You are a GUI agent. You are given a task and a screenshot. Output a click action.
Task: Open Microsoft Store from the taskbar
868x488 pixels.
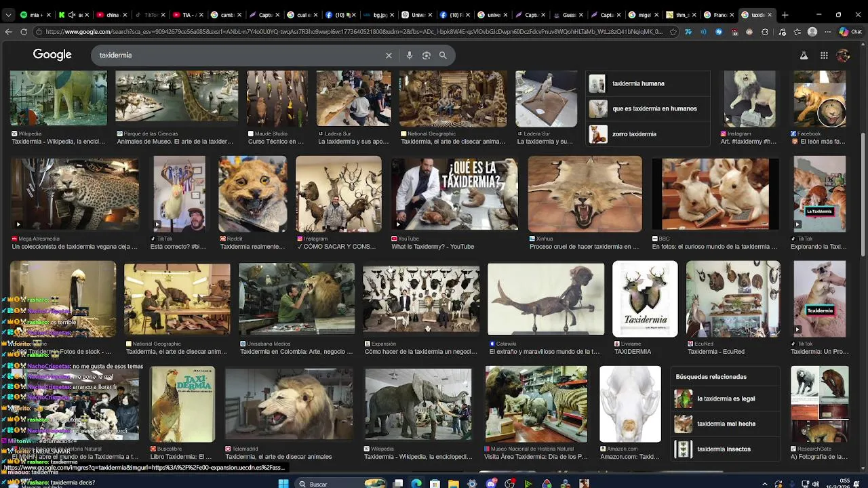coord(435,483)
